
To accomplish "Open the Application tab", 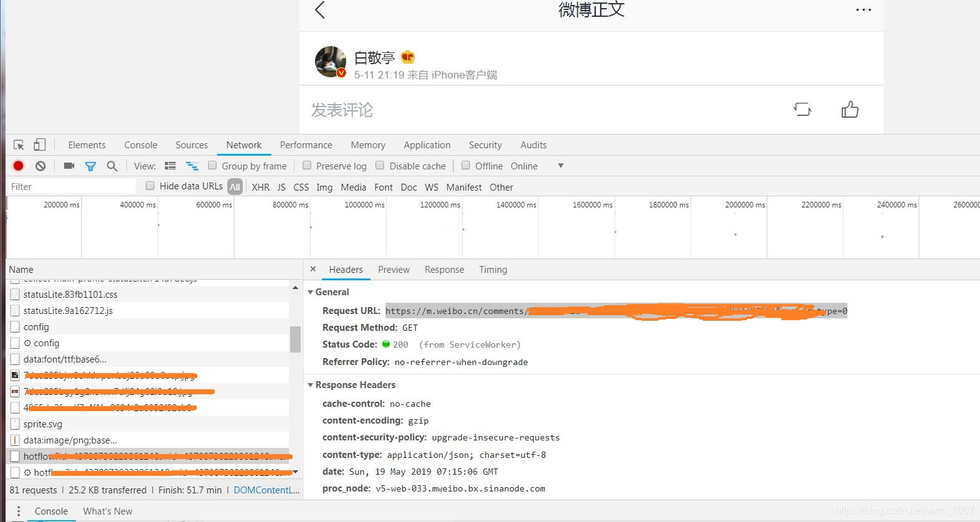I will point(427,145).
